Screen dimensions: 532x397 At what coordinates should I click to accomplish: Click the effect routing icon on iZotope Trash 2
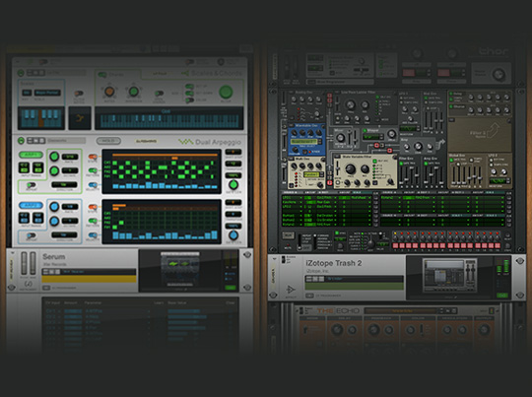coord(291,290)
